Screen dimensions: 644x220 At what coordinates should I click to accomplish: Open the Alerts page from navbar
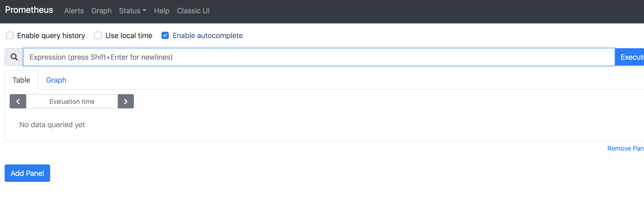click(x=74, y=11)
